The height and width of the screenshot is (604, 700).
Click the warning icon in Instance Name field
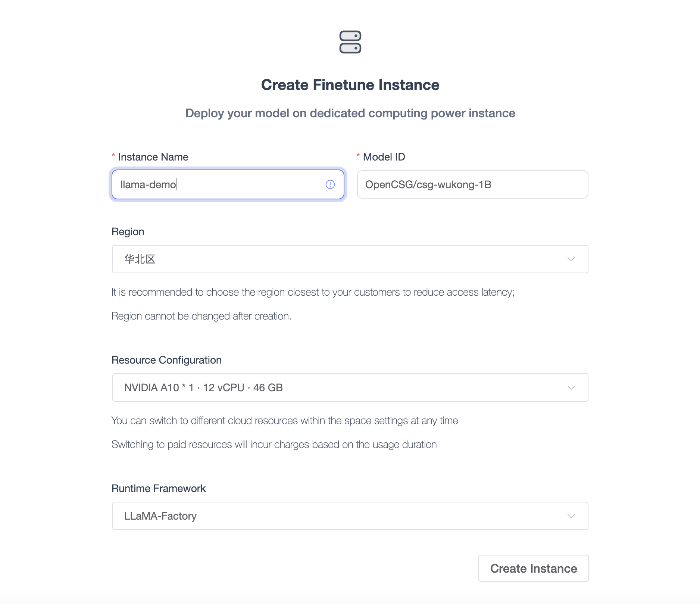[x=329, y=184]
